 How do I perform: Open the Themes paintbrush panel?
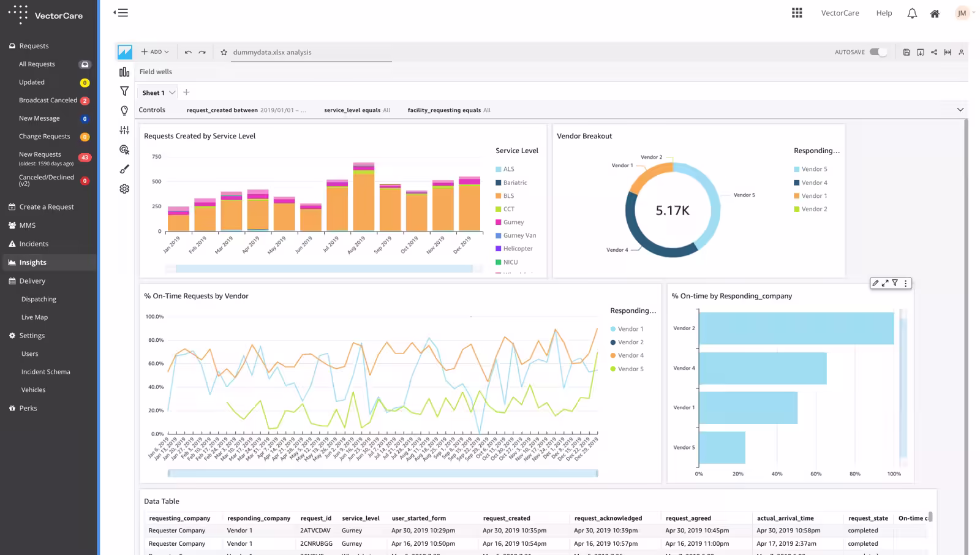[124, 169]
